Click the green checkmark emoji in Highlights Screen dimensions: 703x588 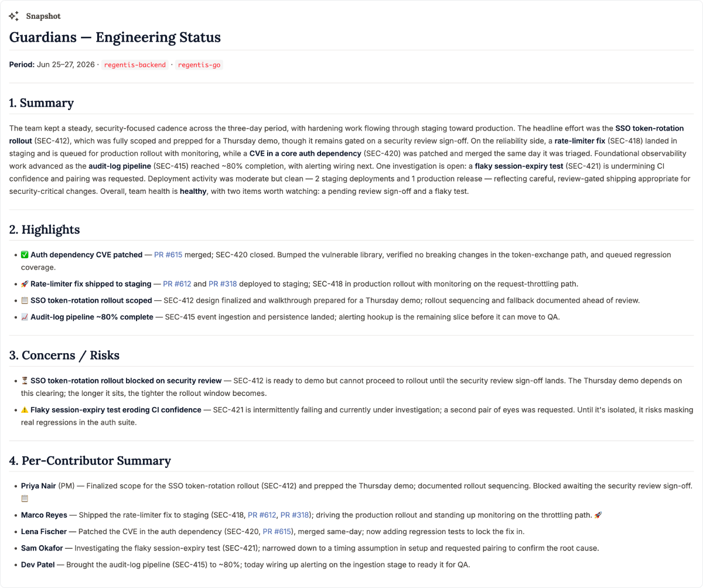click(x=25, y=255)
